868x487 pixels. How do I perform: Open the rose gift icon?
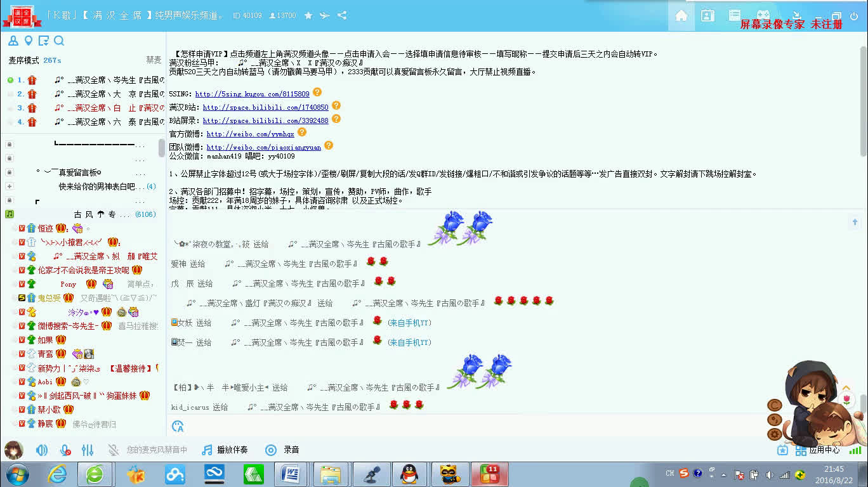[846, 399]
